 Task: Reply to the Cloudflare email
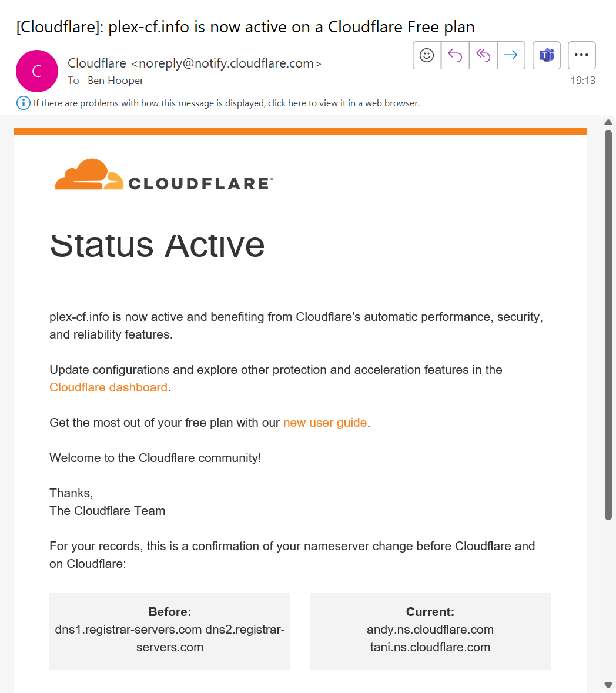coord(455,55)
